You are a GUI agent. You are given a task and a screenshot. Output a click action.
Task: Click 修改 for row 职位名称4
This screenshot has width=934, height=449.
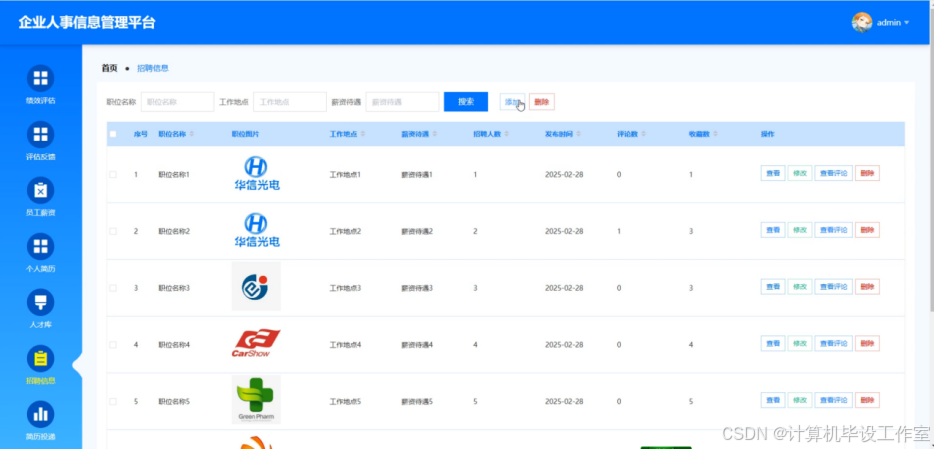pos(800,344)
